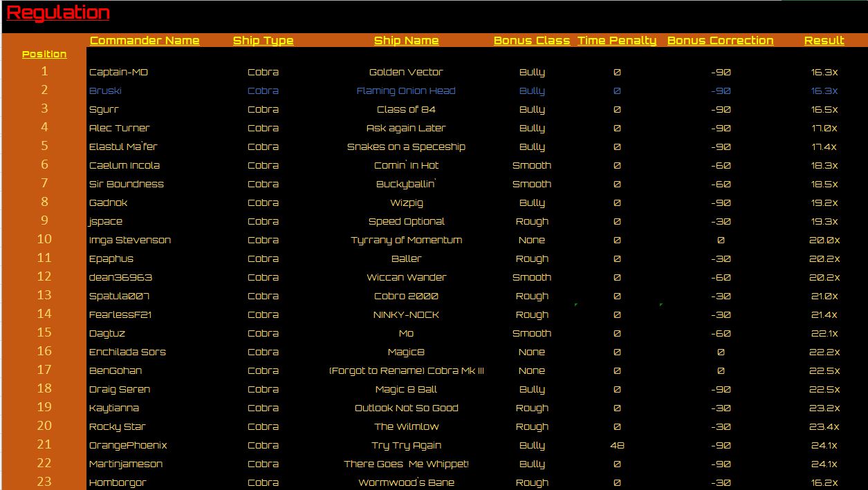Select commander Dagtuz cell
This screenshot has width=868, height=490.
107,333
